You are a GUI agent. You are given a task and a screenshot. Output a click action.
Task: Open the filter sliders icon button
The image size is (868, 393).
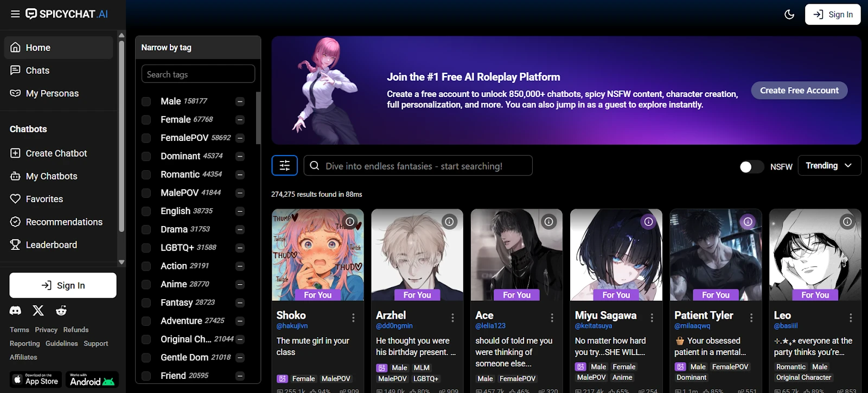pos(285,165)
